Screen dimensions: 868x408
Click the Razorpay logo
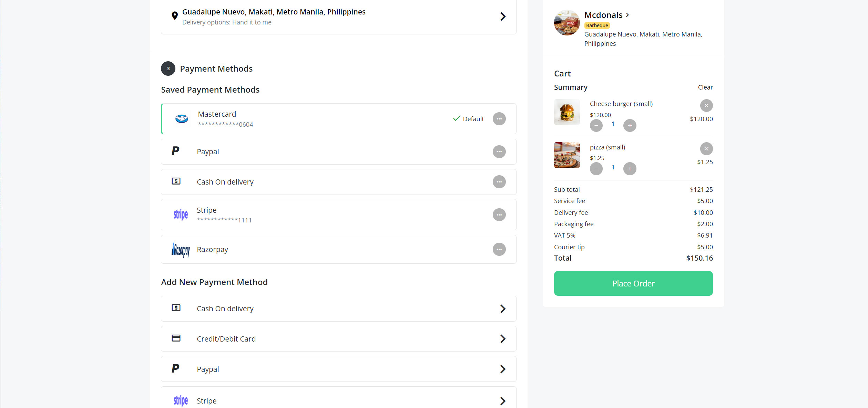click(x=181, y=249)
